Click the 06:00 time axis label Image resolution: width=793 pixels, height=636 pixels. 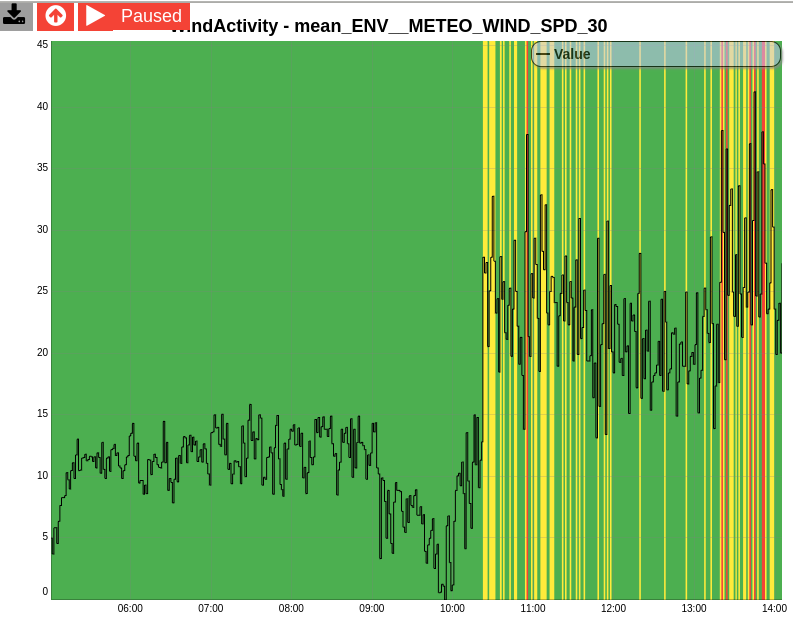130,608
